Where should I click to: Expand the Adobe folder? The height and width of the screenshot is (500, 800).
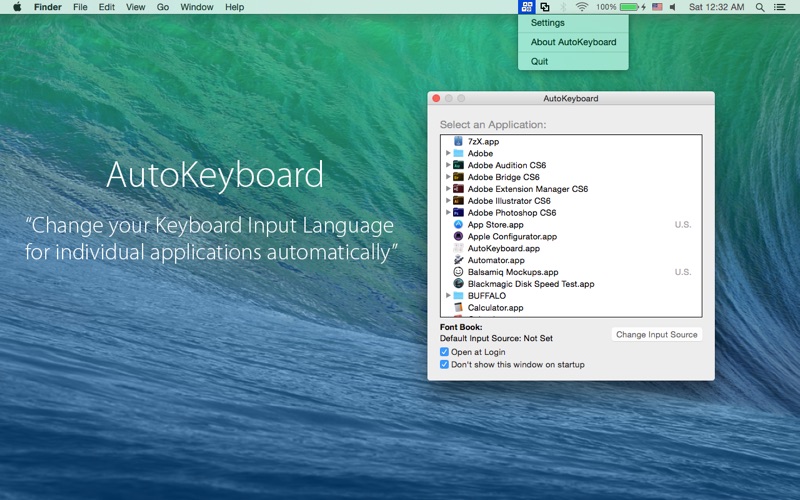(x=448, y=153)
